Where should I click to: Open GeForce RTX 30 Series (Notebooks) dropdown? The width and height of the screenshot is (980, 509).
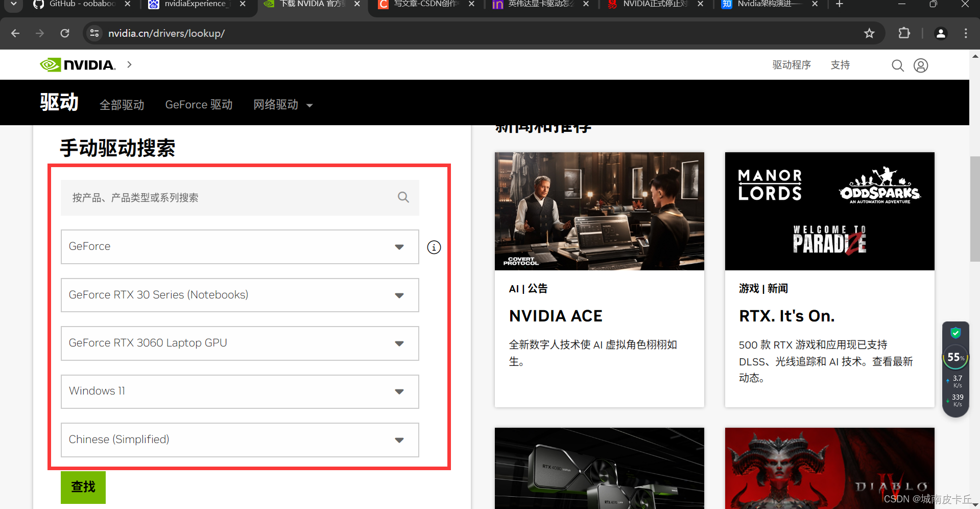point(240,295)
